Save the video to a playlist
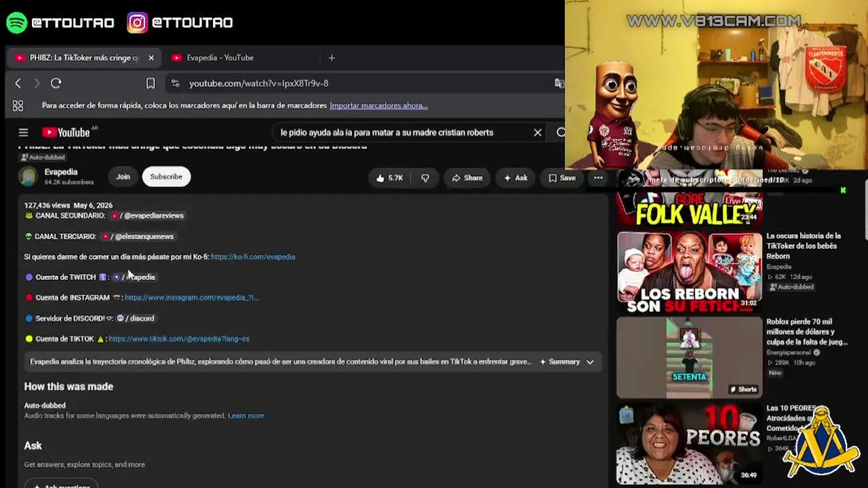The image size is (868, 488). [x=562, y=178]
